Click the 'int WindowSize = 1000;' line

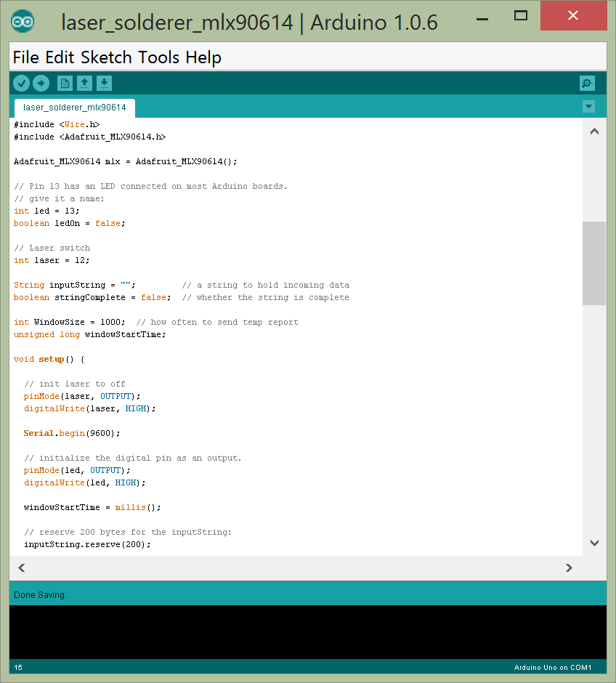[69, 322]
